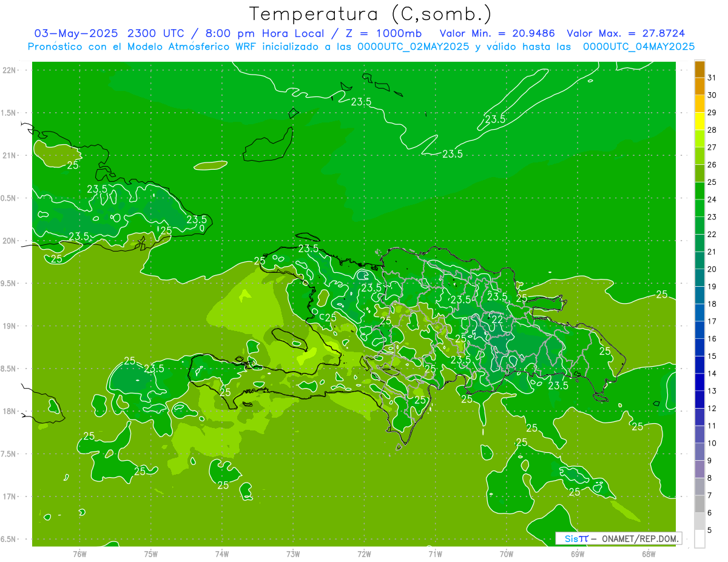Click the "Valor Max. = 27.8724" text
Screen dimensions: 728x562
(625, 33)
